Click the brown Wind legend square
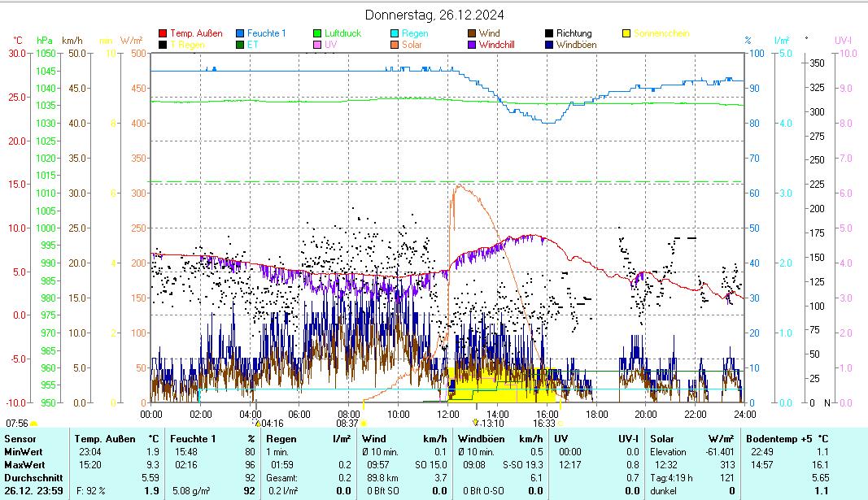The width and height of the screenshot is (868, 500). (472, 33)
